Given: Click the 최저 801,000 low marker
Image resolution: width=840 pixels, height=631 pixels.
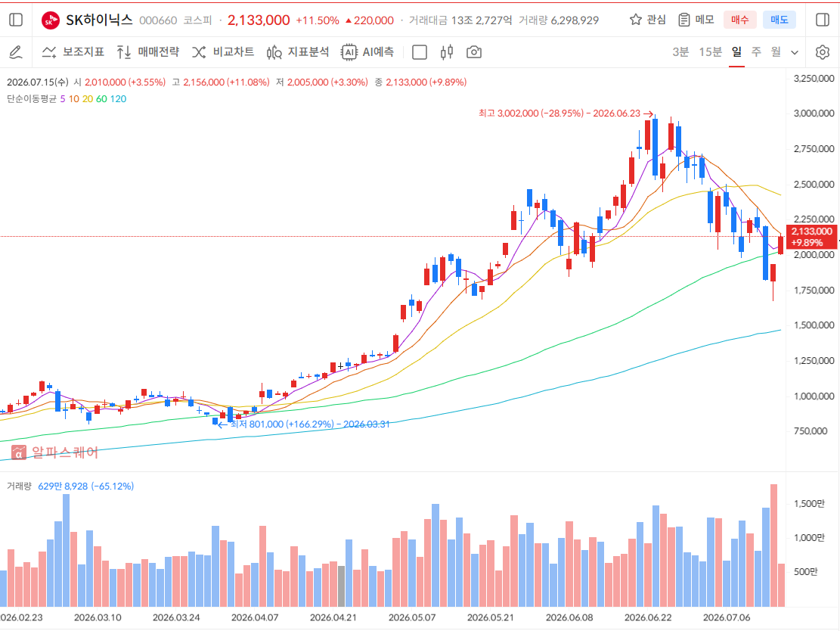Looking at the screenshot, I should [x=304, y=424].
